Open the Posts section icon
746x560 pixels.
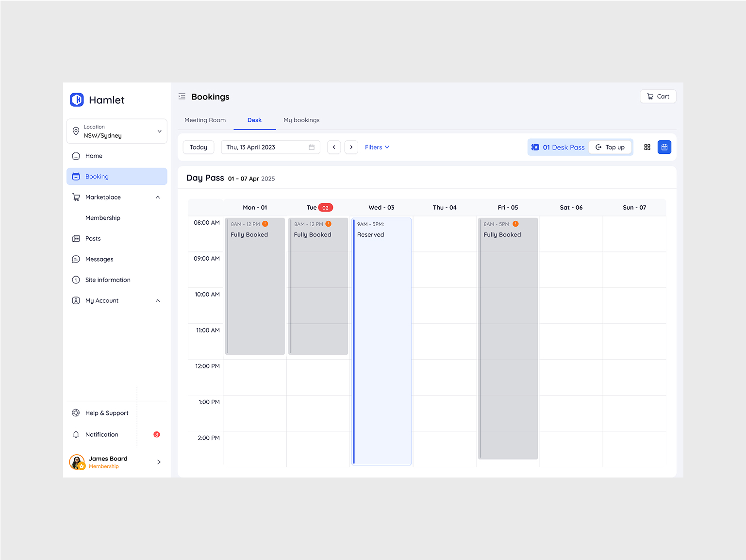tap(76, 238)
